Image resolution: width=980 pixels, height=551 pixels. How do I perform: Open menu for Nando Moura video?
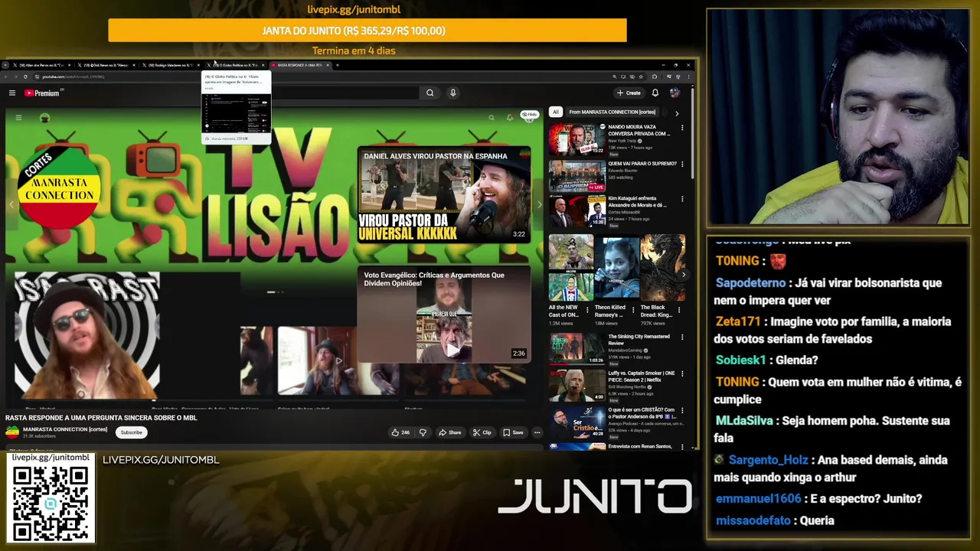[x=682, y=128]
